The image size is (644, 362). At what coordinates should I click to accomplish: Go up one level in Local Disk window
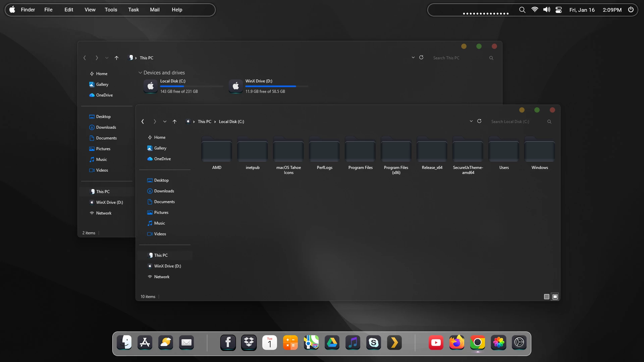[174, 121]
